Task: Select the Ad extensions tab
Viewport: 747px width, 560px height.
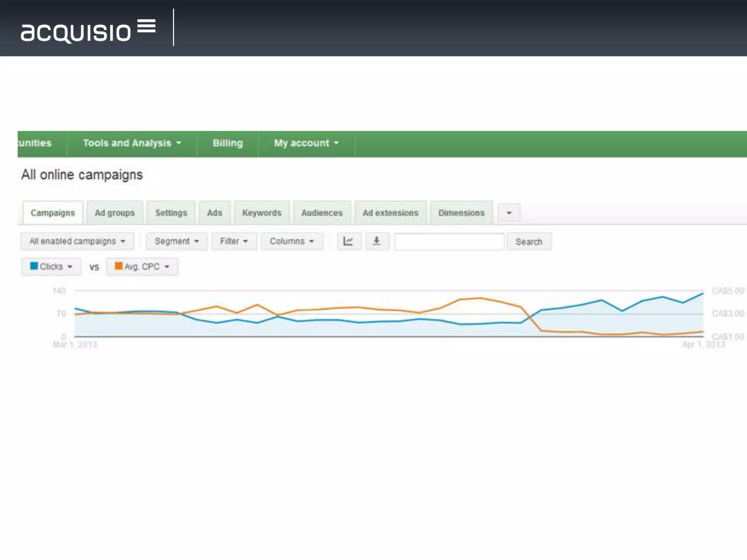Action: click(x=390, y=213)
